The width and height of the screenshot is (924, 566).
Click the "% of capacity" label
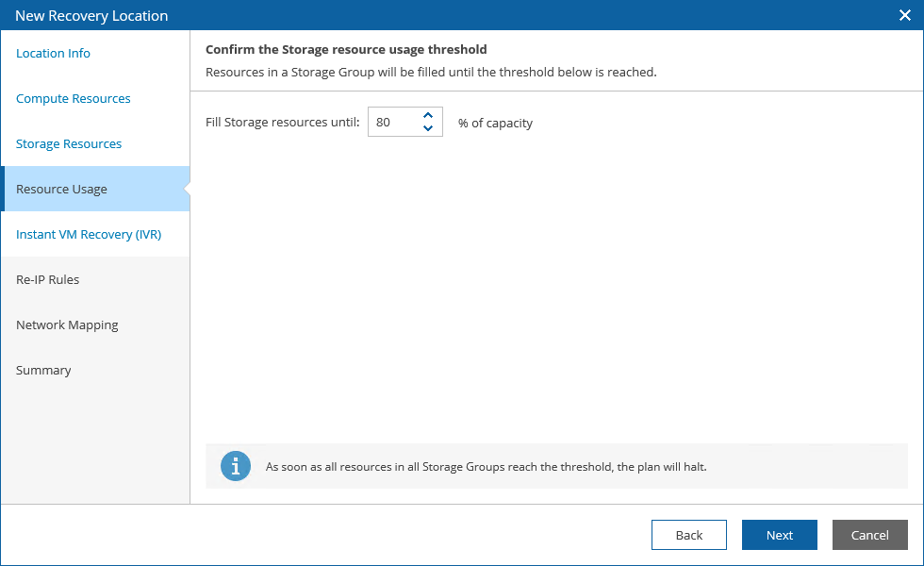(x=495, y=123)
